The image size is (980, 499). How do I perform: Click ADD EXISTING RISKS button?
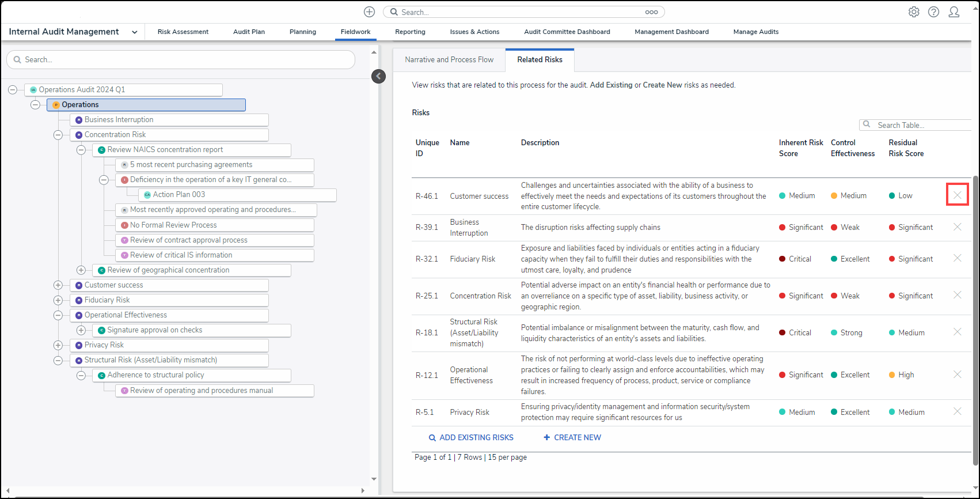click(x=471, y=437)
